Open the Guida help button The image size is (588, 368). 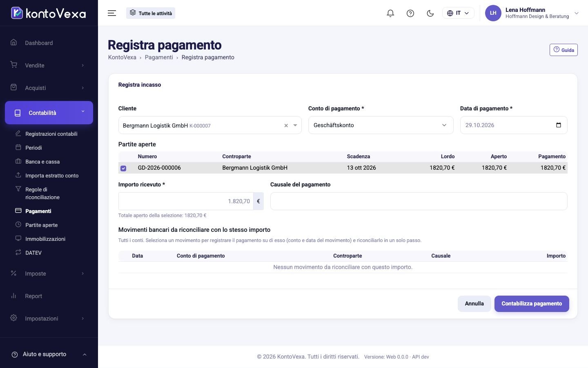pos(563,50)
